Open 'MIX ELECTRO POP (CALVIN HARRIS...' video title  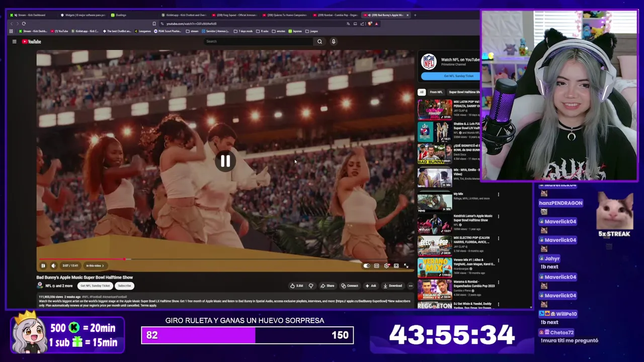pyautogui.click(x=471, y=240)
